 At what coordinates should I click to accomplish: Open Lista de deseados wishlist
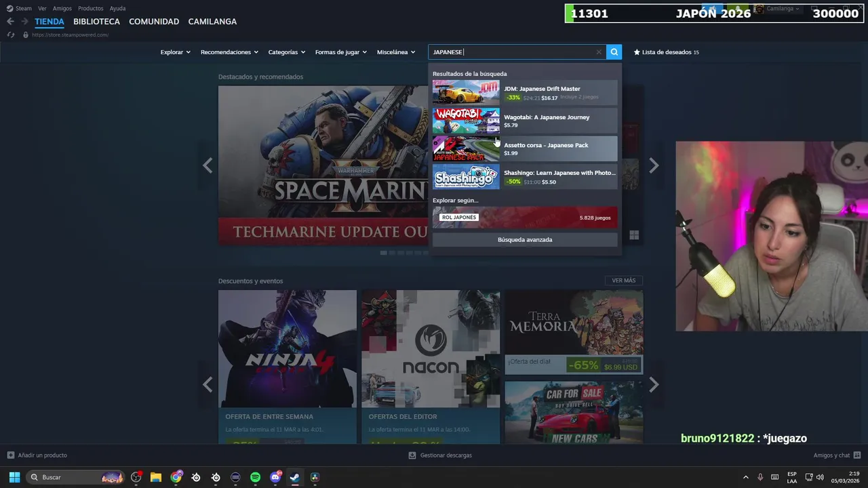(x=666, y=52)
